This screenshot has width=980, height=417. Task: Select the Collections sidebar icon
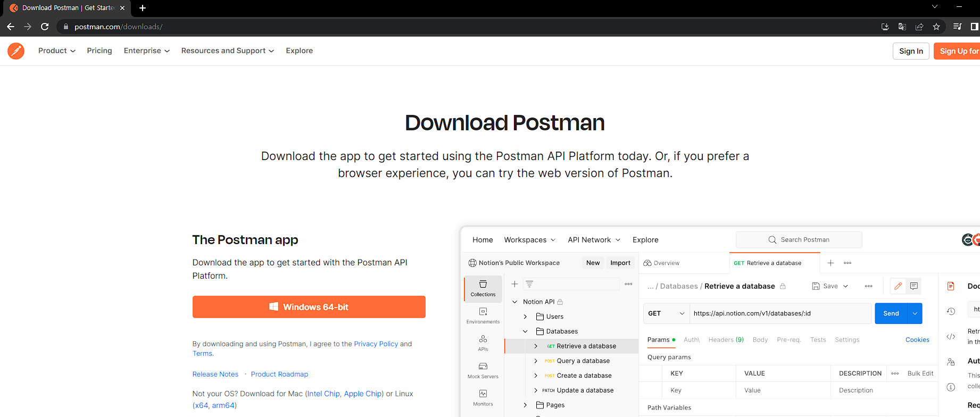coord(483,289)
